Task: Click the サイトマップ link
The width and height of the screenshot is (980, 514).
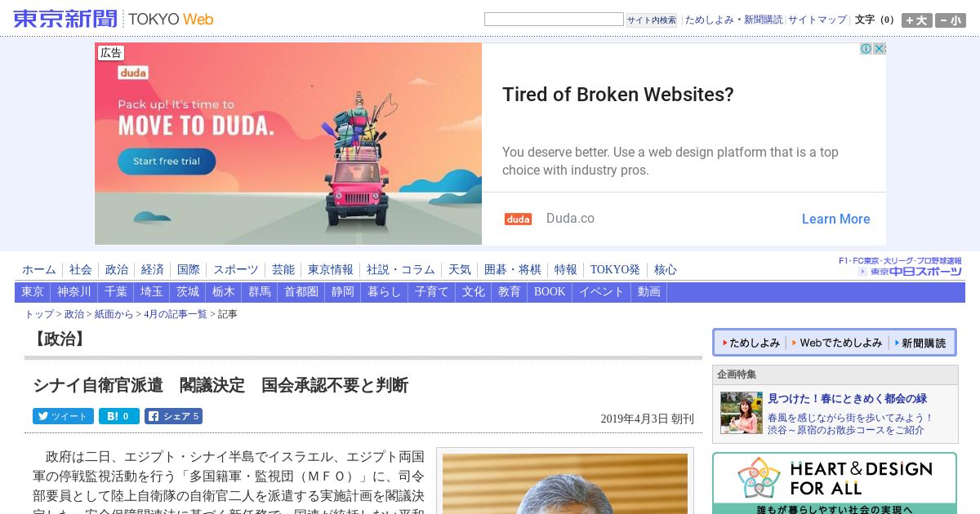Action: pos(817,20)
